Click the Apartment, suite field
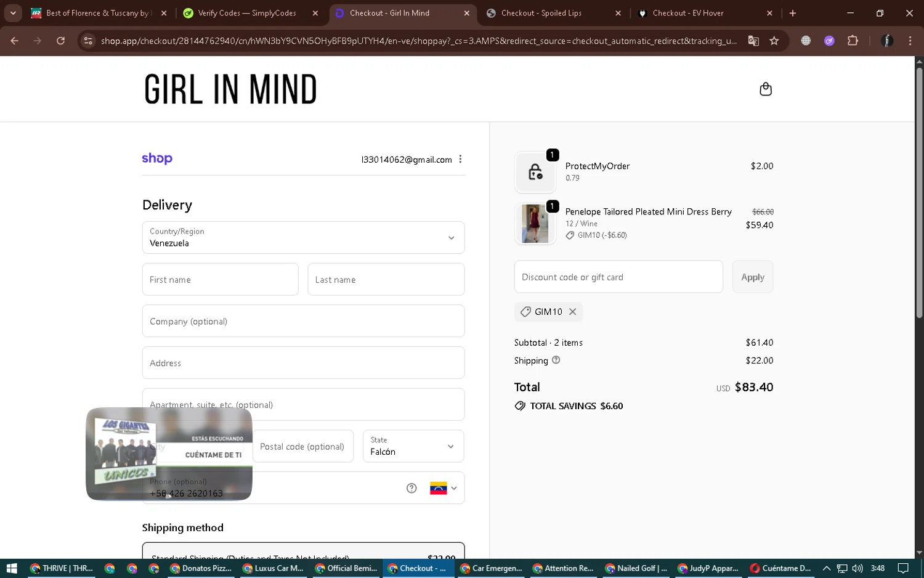Screen dimensions: 924x578 (x=303, y=404)
